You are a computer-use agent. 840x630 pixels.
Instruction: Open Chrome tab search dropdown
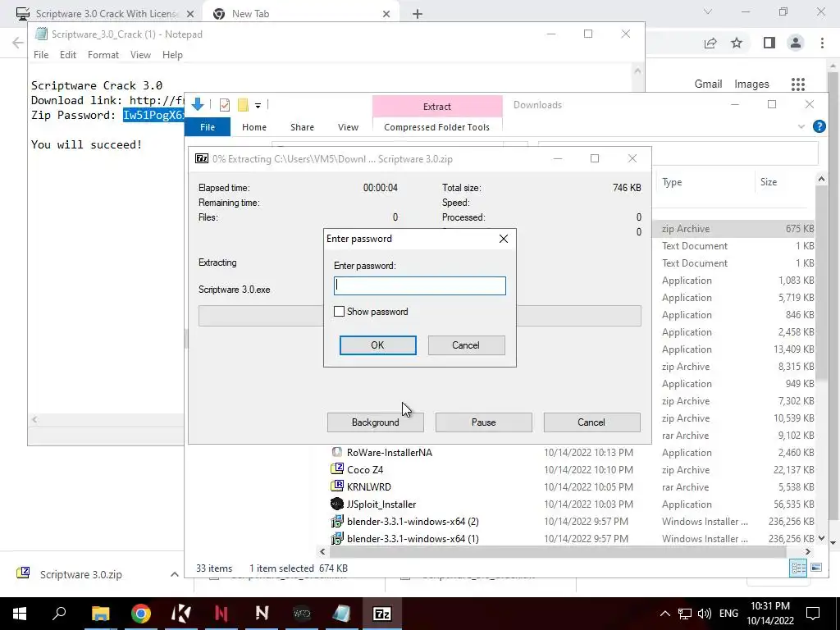[708, 11]
